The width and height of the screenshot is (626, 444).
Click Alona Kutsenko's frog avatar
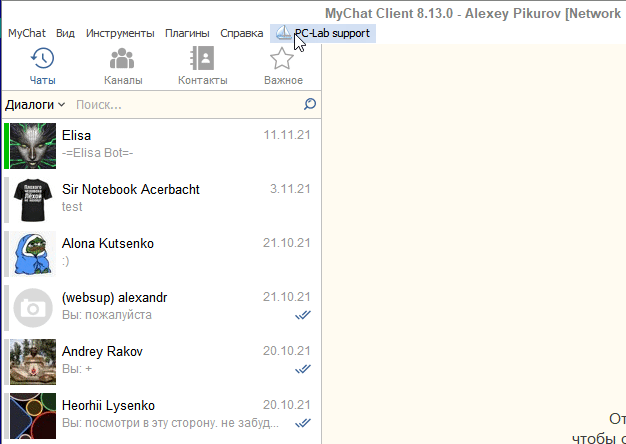click(33, 254)
